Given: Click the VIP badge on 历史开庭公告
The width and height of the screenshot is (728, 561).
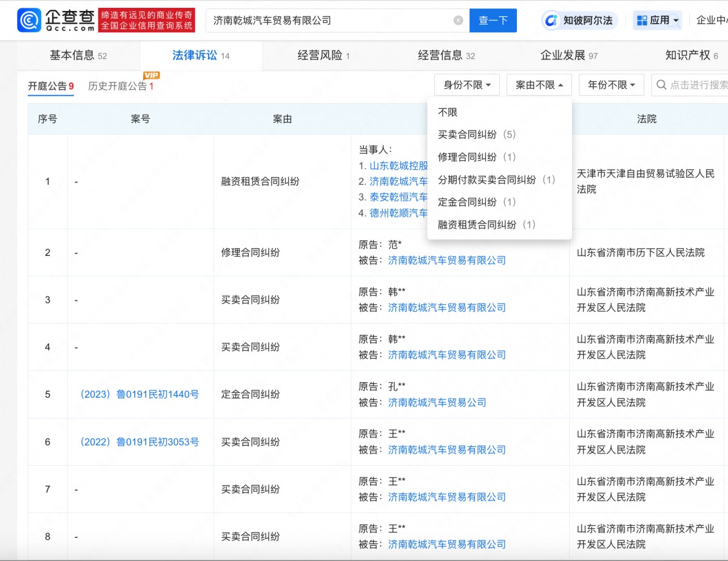Looking at the screenshot, I should (x=151, y=76).
